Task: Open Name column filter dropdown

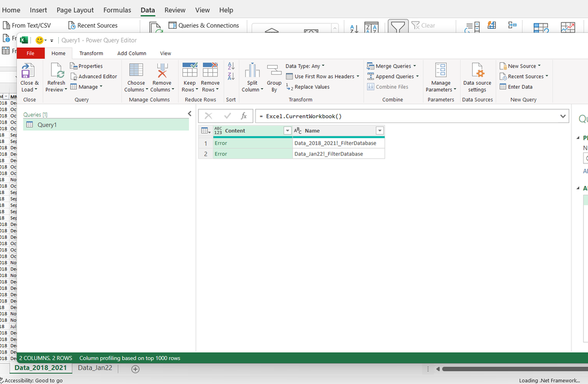Action: 380,131
